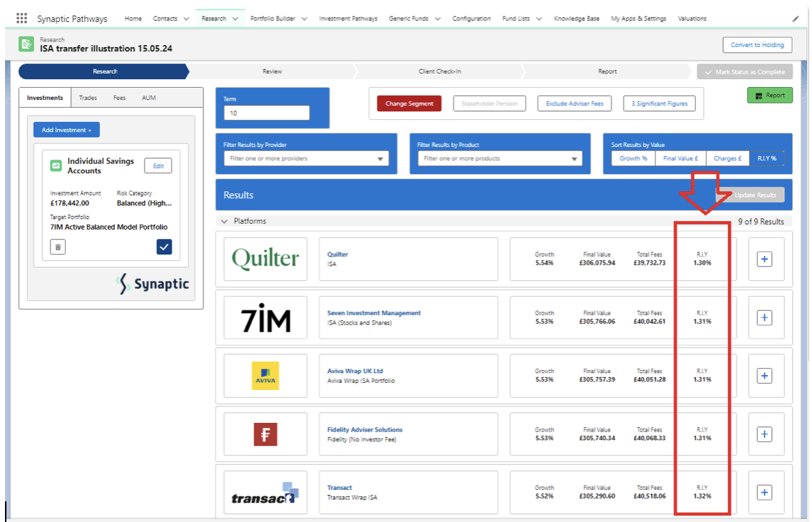Open the Quilter provider link
812x522 pixels.
pyautogui.click(x=338, y=255)
